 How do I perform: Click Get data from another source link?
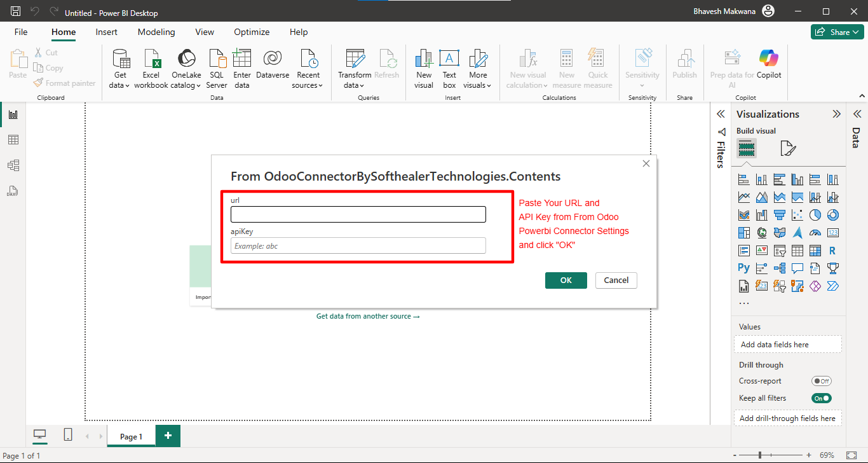pos(369,316)
